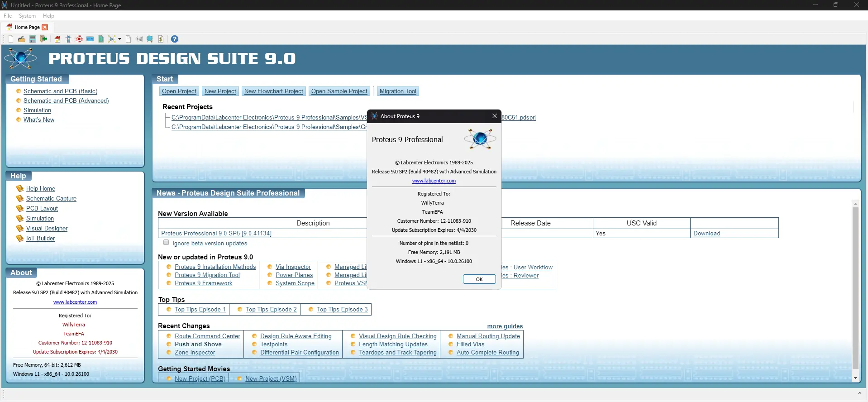Click the Save Project floppy disk icon
Image resolution: width=868 pixels, height=402 pixels.
(33, 39)
